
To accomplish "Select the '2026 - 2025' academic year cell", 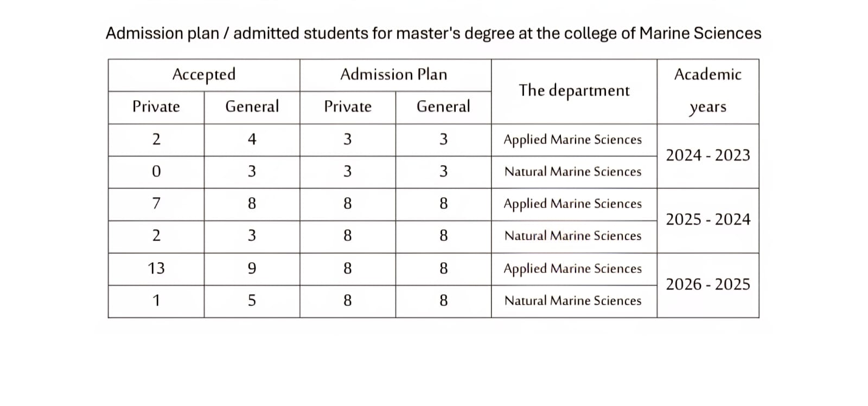I will 707,285.
